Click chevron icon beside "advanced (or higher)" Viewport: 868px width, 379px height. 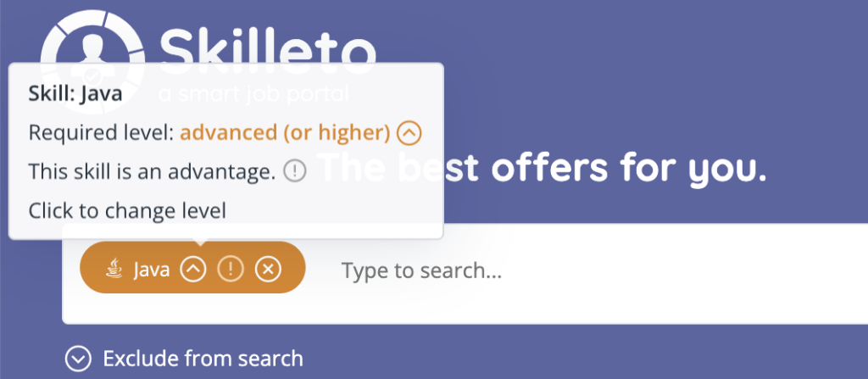click(409, 133)
